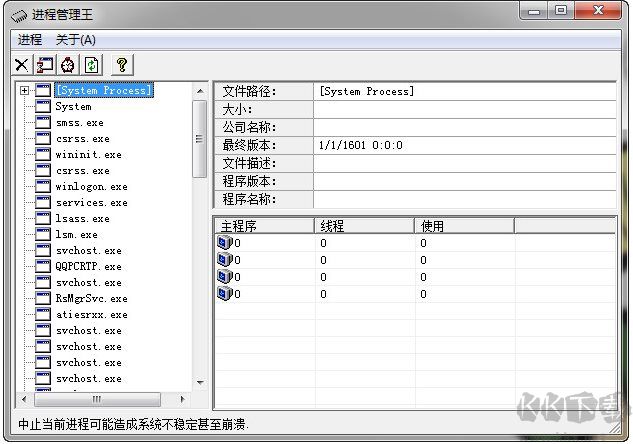
Task: Click the [System Process] file path value
Action: [367, 91]
